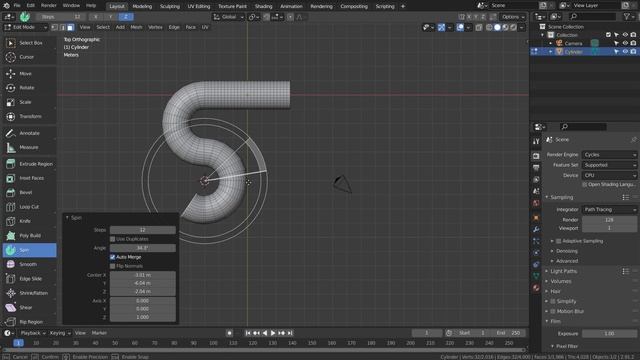Click the Spin tool
This screenshot has height=360, width=640.
tap(29, 250)
